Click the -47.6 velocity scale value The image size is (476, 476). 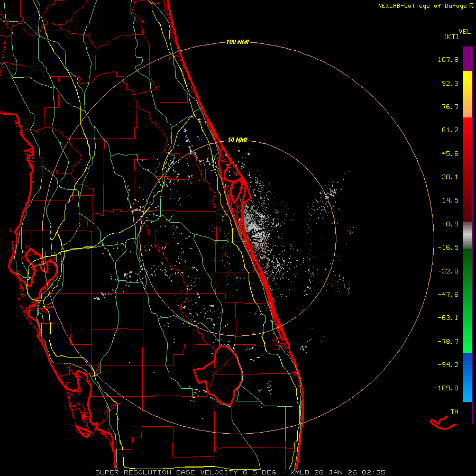448,295
